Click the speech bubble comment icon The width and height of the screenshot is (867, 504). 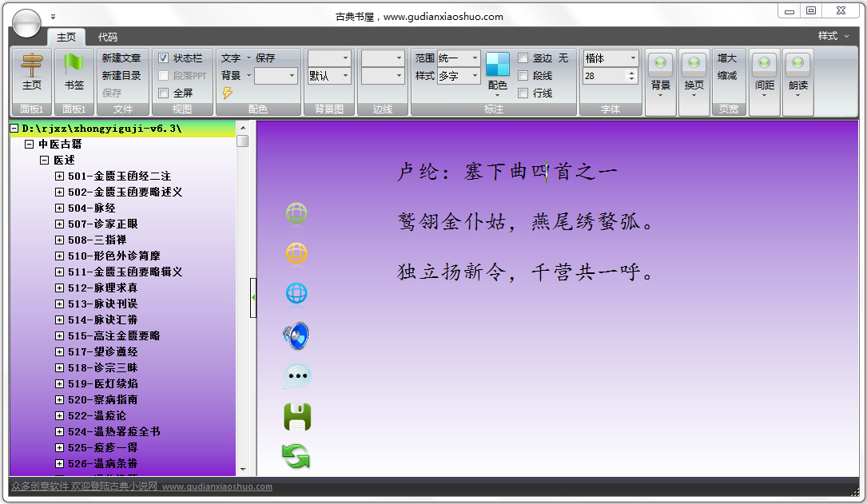coord(297,376)
